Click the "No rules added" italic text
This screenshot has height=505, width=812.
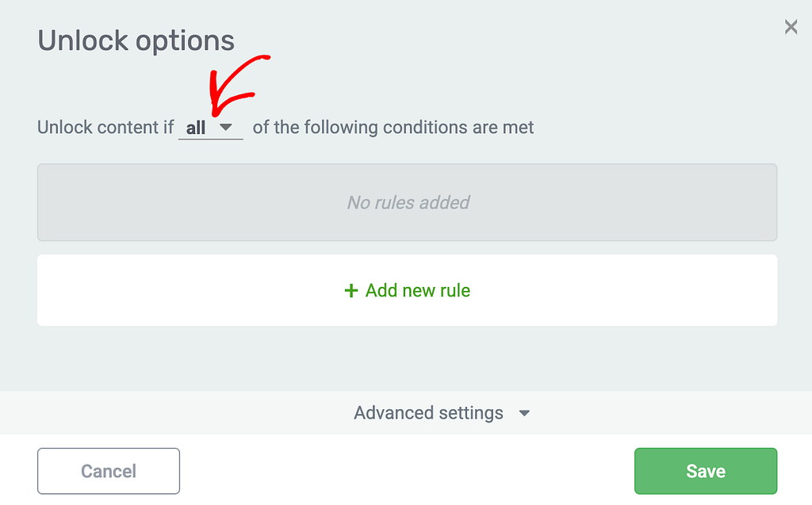click(x=408, y=203)
